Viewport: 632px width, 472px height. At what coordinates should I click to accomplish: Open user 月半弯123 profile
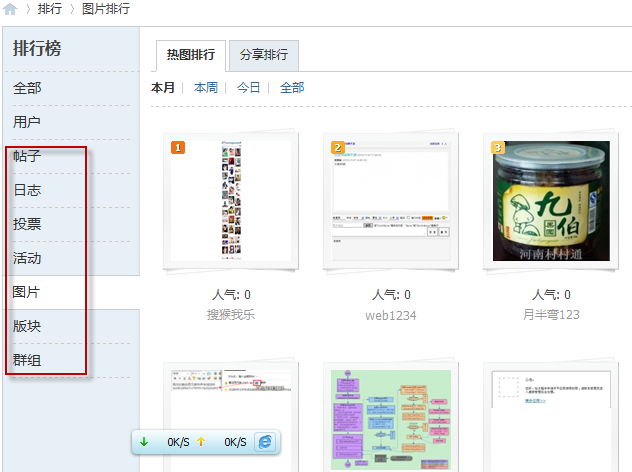tap(551, 314)
